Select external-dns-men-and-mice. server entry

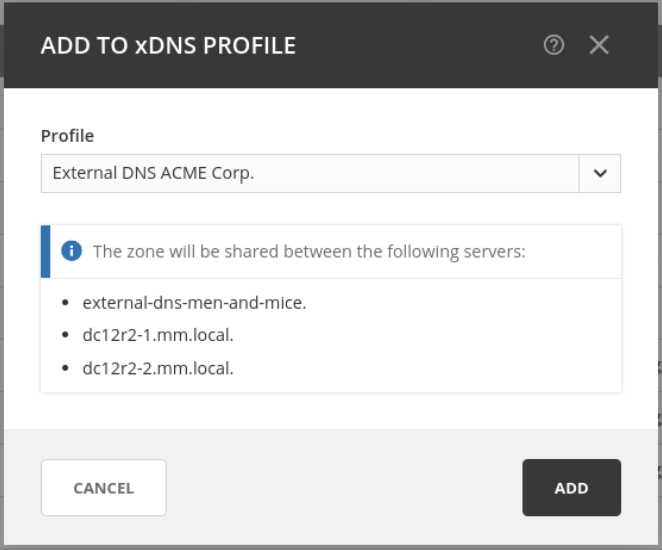click(x=194, y=302)
